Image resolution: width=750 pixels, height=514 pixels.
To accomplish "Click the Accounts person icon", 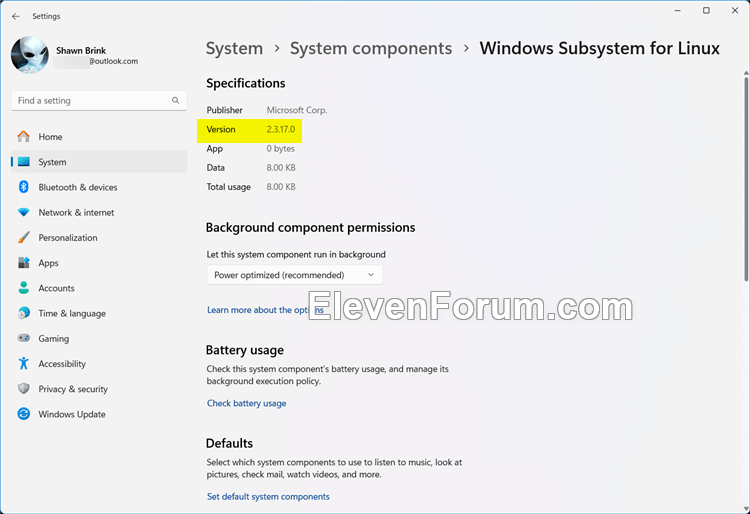I will click(x=23, y=288).
